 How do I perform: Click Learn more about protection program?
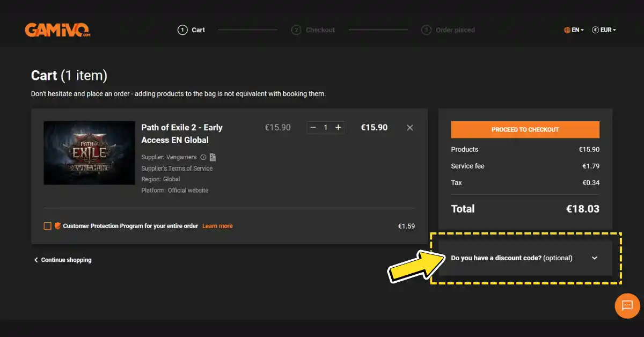217,226
